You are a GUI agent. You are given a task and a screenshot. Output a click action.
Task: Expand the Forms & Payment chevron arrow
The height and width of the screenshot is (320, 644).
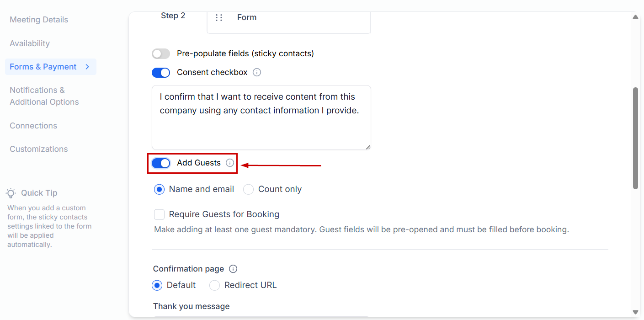87,67
